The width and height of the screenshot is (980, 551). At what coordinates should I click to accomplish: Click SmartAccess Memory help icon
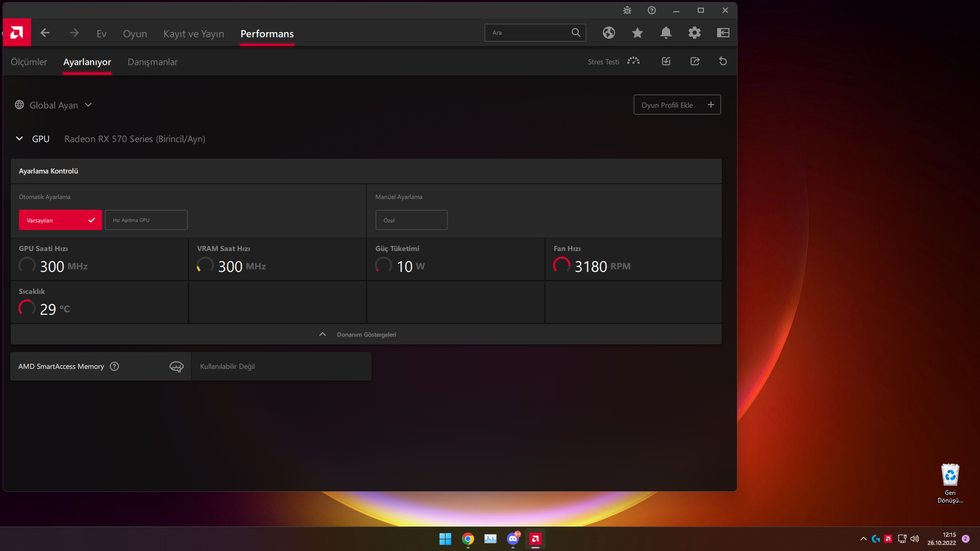click(x=114, y=366)
